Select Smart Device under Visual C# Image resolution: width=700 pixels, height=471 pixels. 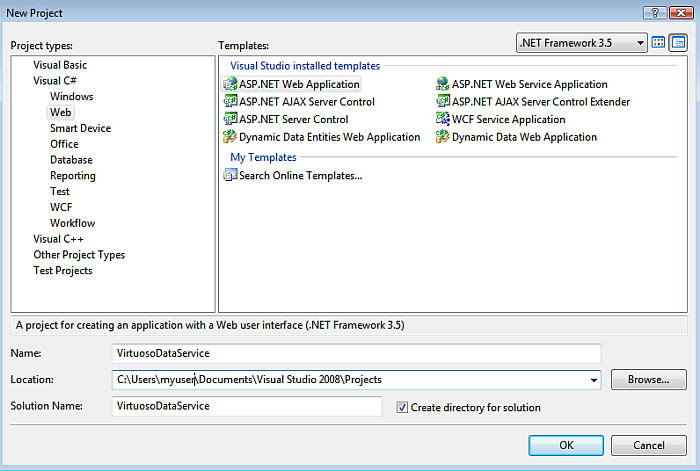coord(80,128)
